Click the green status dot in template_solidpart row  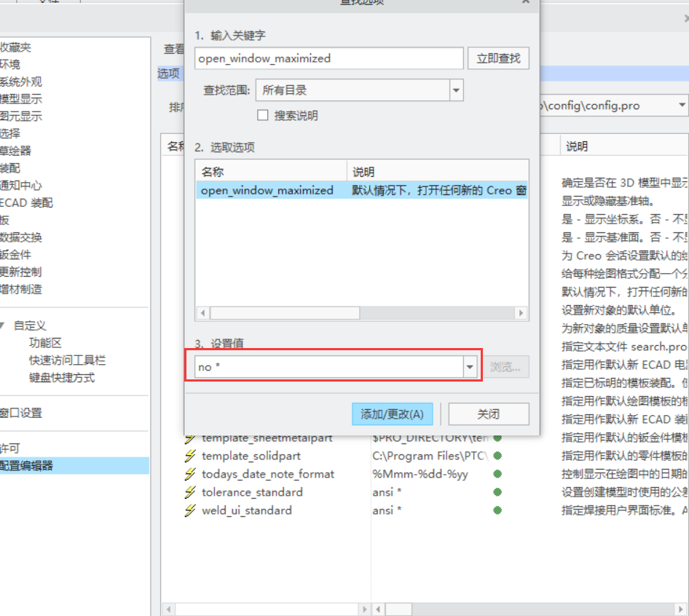[x=497, y=456]
